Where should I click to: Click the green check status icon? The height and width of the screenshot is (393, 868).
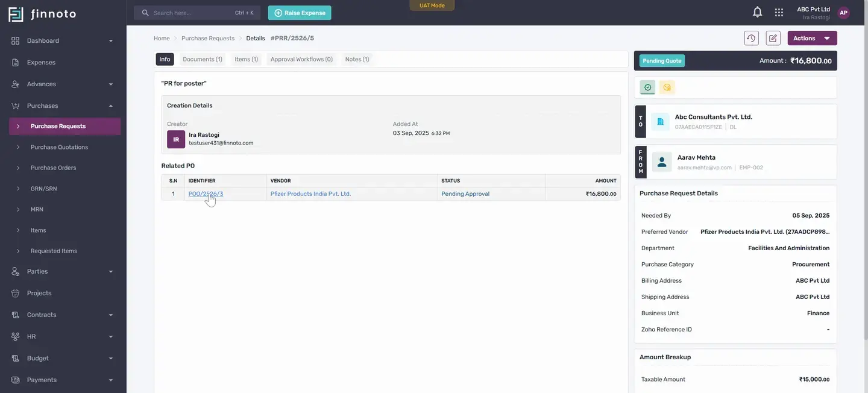point(647,87)
